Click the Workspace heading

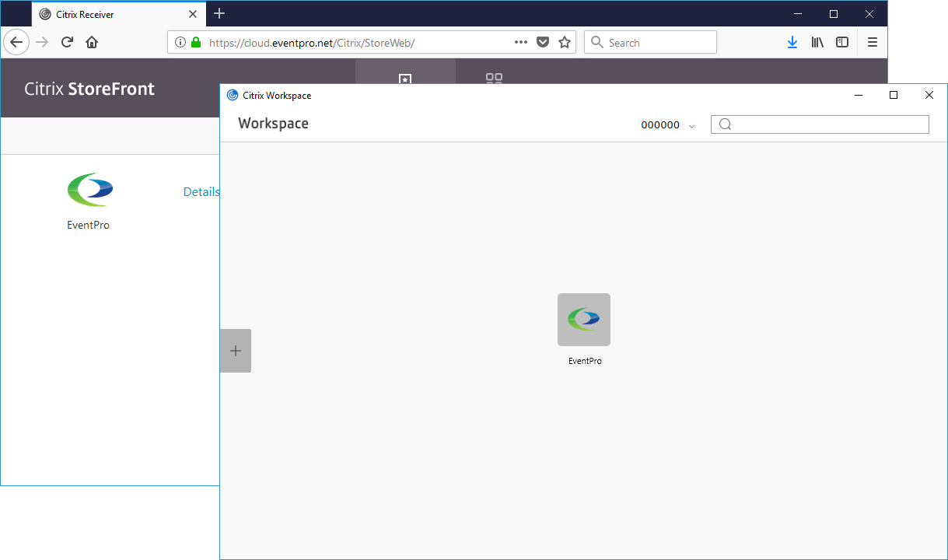click(x=273, y=124)
